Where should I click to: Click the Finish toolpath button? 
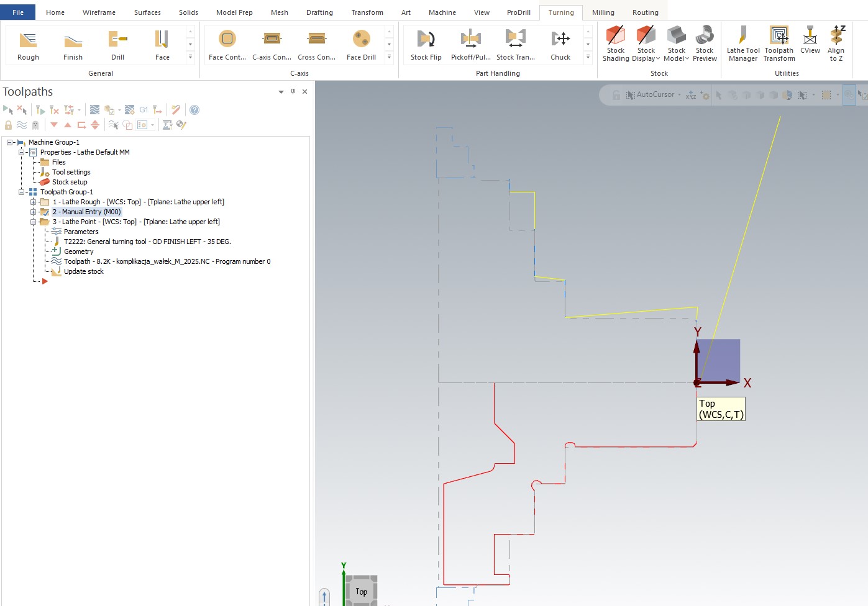(73, 45)
